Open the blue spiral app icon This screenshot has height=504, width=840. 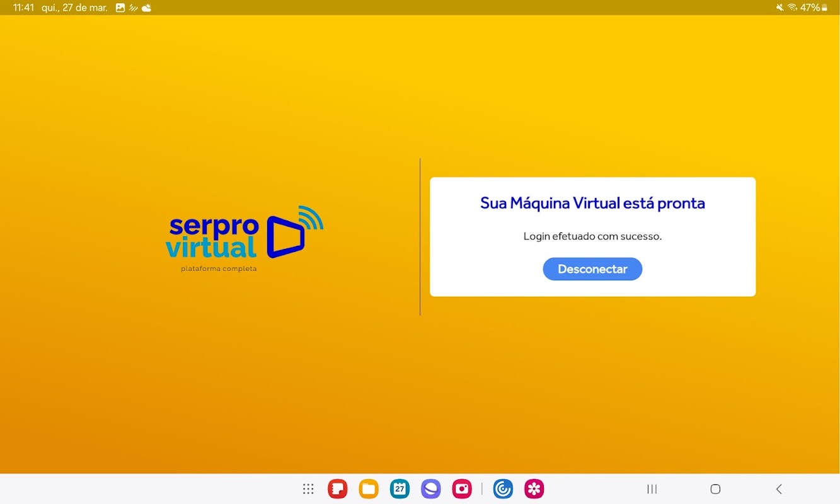[x=503, y=489]
